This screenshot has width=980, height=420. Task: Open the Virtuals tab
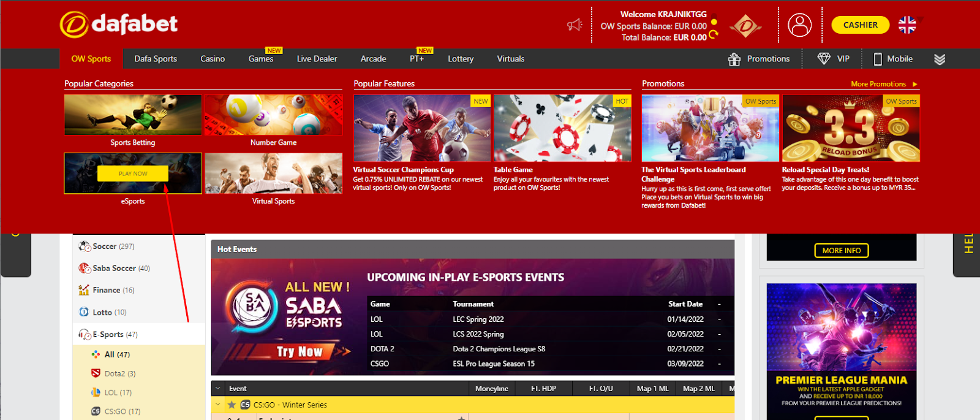click(x=511, y=59)
